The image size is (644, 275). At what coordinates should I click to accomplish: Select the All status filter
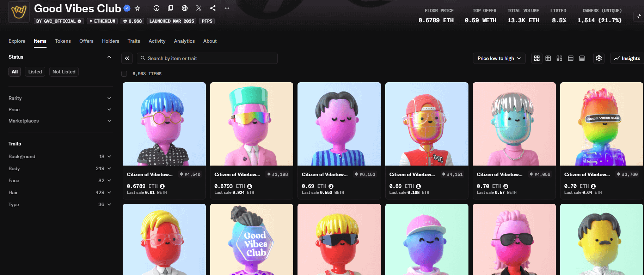coord(14,72)
